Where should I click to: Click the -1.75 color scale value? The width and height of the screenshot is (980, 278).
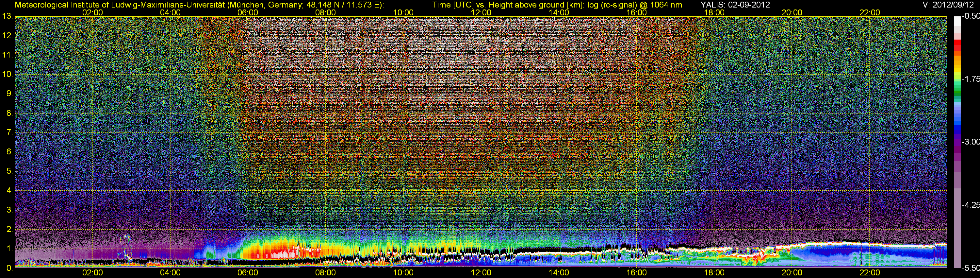point(971,79)
